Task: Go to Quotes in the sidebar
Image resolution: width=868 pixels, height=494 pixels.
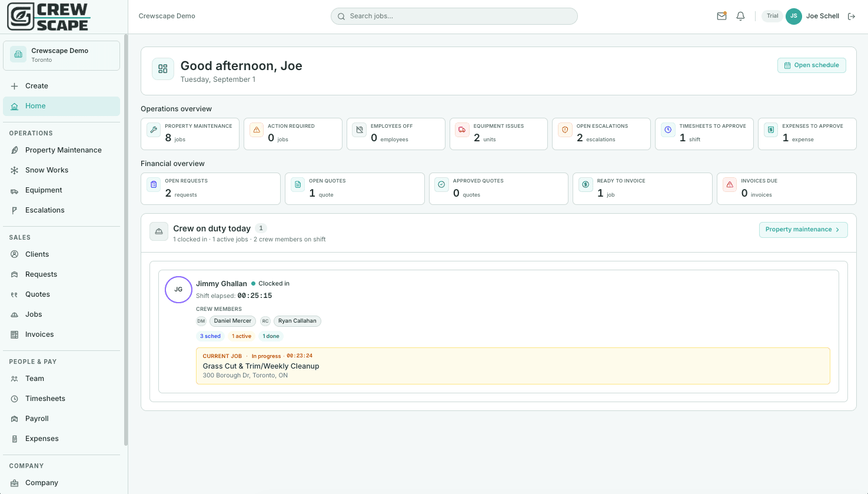Action: coord(62,294)
